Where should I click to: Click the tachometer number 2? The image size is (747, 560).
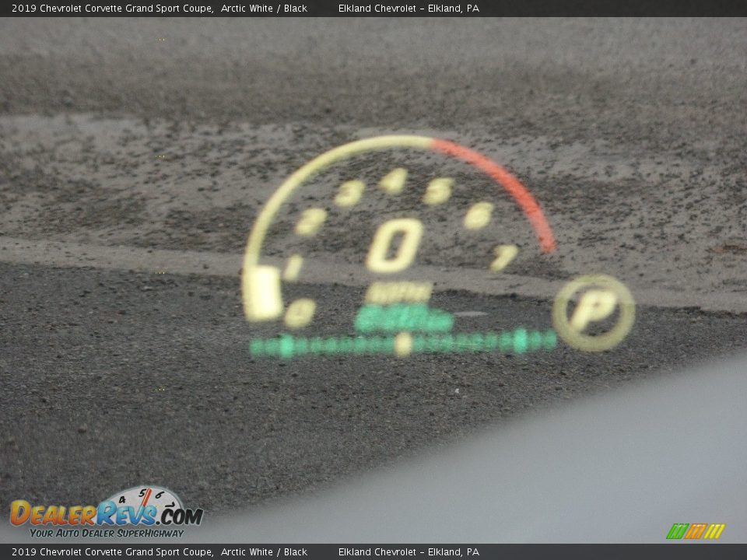point(310,222)
